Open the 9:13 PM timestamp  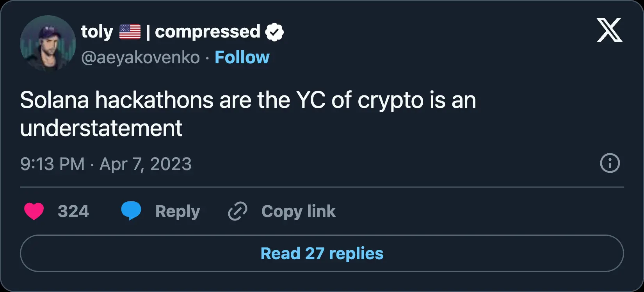tap(52, 164)
